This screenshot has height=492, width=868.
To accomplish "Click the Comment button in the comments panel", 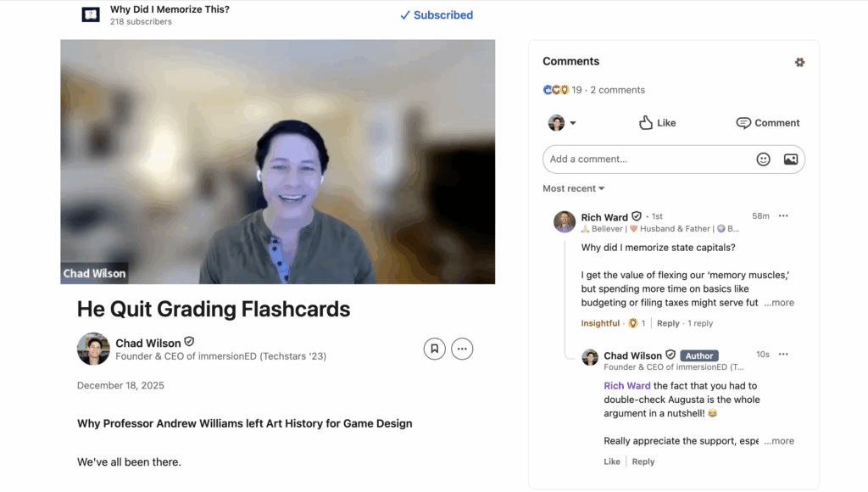I will tap(767, 123).
